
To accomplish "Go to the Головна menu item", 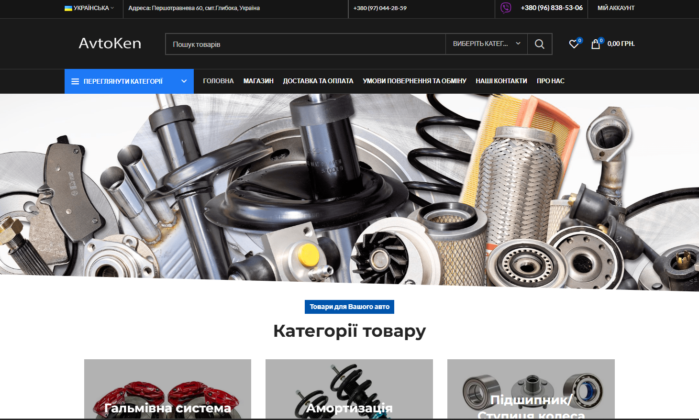I will coord(218,81).
